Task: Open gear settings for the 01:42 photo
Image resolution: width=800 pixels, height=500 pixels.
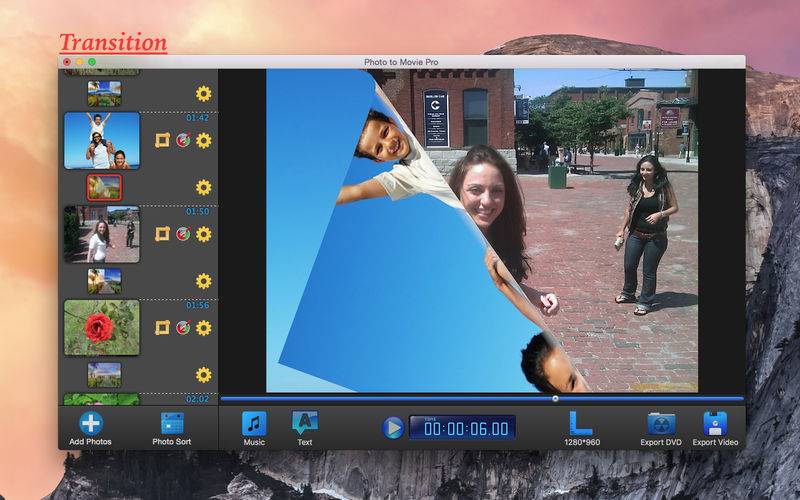Action: point(204,140)
